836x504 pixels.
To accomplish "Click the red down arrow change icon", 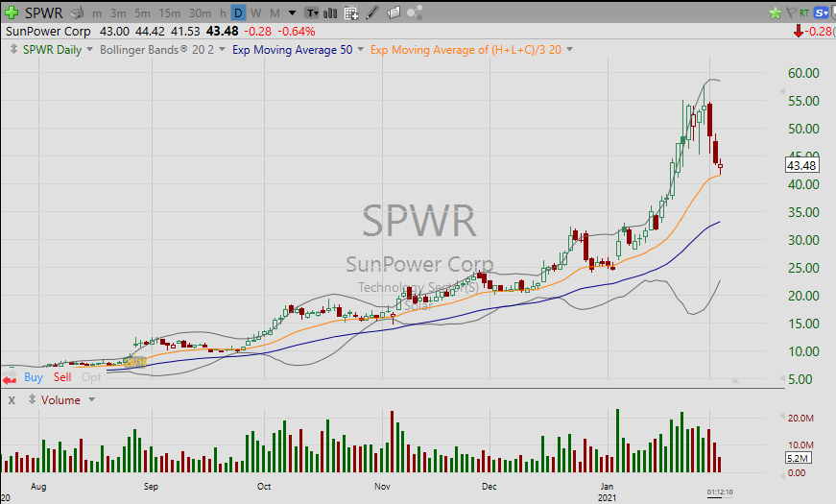I will [x=799, y=32].
